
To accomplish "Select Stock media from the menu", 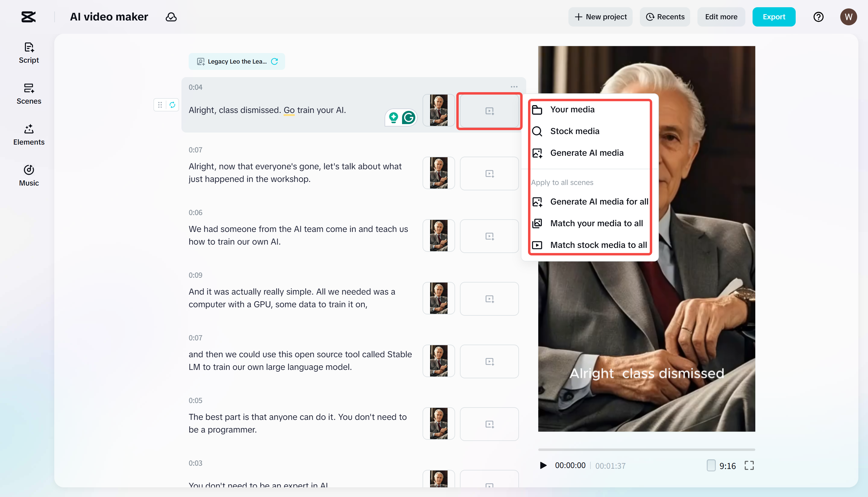I will pos(574,131).
